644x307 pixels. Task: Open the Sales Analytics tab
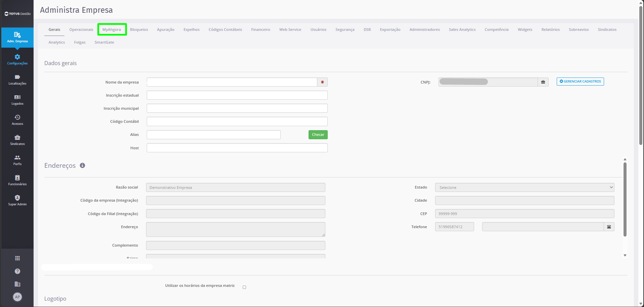[x=462, y=30]
